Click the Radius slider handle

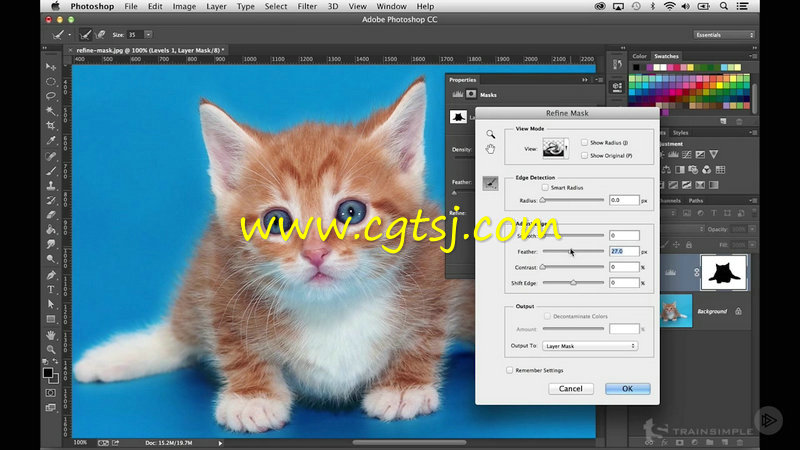543,200
